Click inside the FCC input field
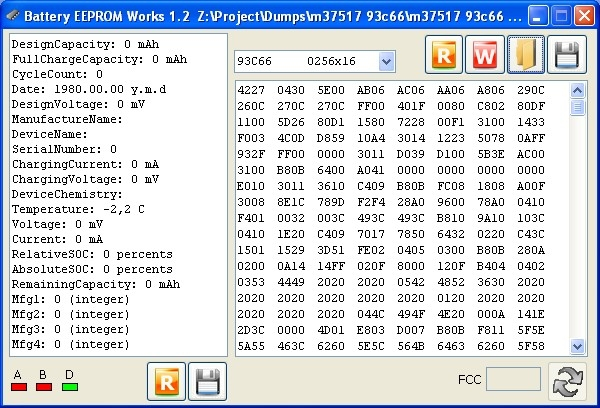600x408 pixels. (x=513, y=379)
